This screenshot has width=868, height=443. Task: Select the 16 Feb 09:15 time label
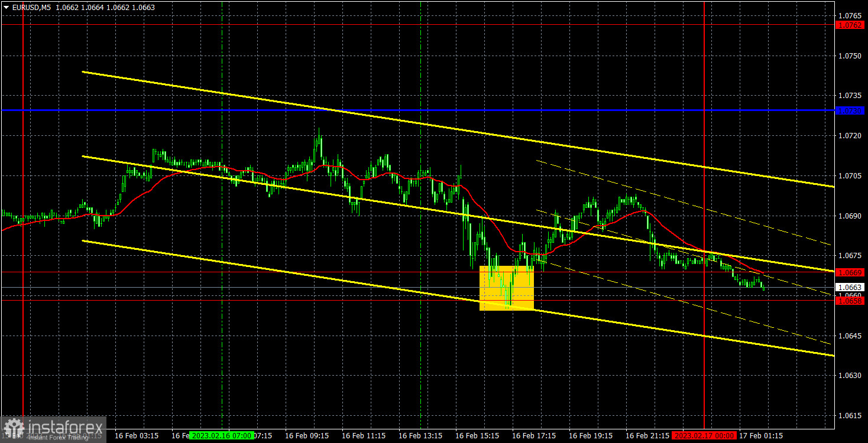[x=307, y=435]
